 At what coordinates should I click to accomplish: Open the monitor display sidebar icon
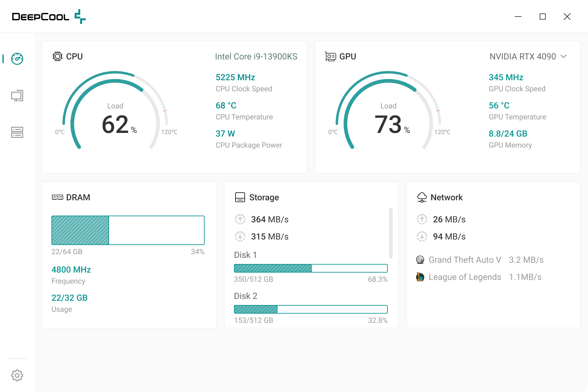point(17,96)
